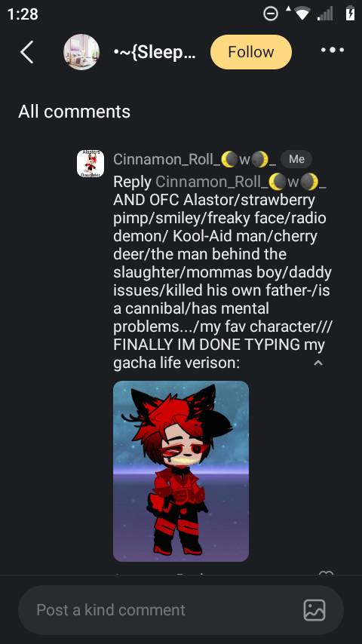Tap the Cinnamon_Roll commenter avatar
Viewport: 362px width, 644px height.
coord(90,164)
